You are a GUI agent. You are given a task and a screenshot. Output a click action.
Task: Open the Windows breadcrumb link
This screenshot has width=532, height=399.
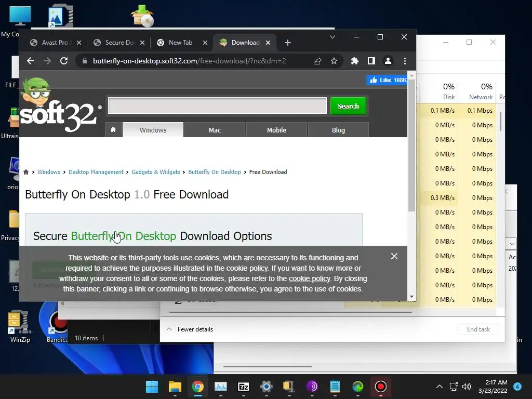tap(48, 172)
